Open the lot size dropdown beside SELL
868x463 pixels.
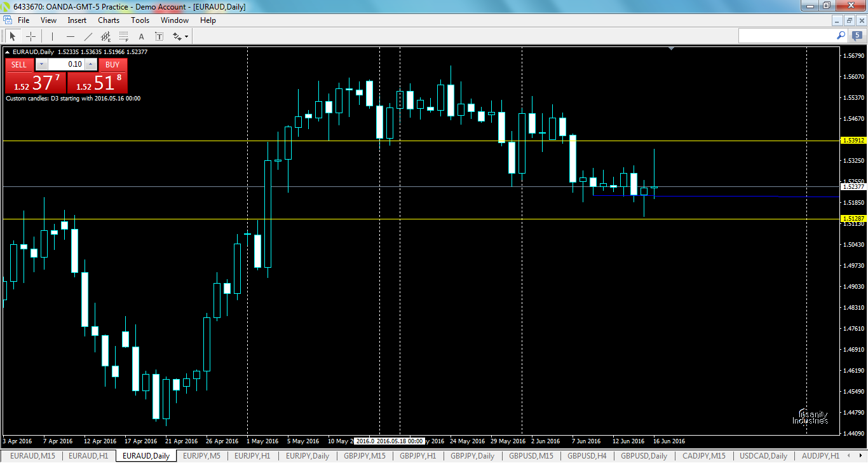[x=41, y=64]
